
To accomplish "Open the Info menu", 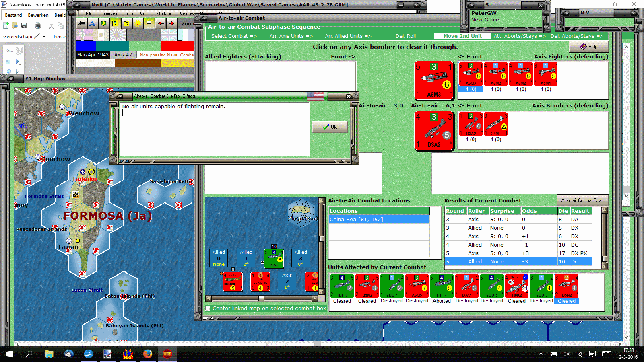I will (129, 14).
